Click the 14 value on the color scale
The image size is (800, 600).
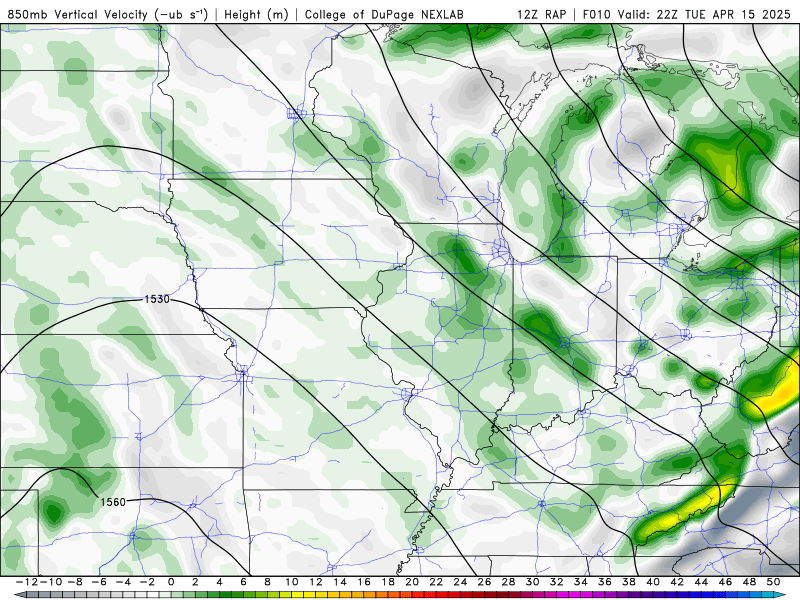click(x=340, y=582)
